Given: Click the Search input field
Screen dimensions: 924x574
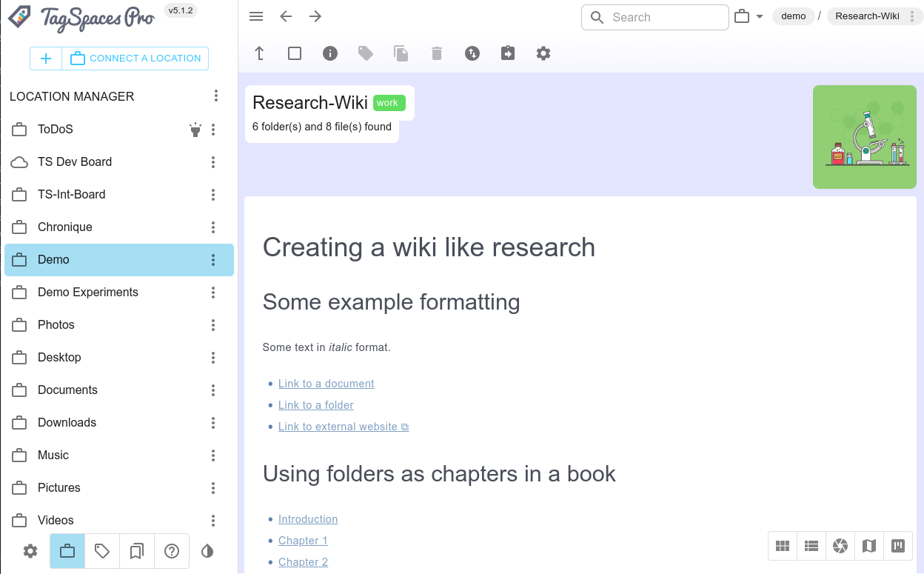Looking at the screenshot, I should tap(665, 17).
